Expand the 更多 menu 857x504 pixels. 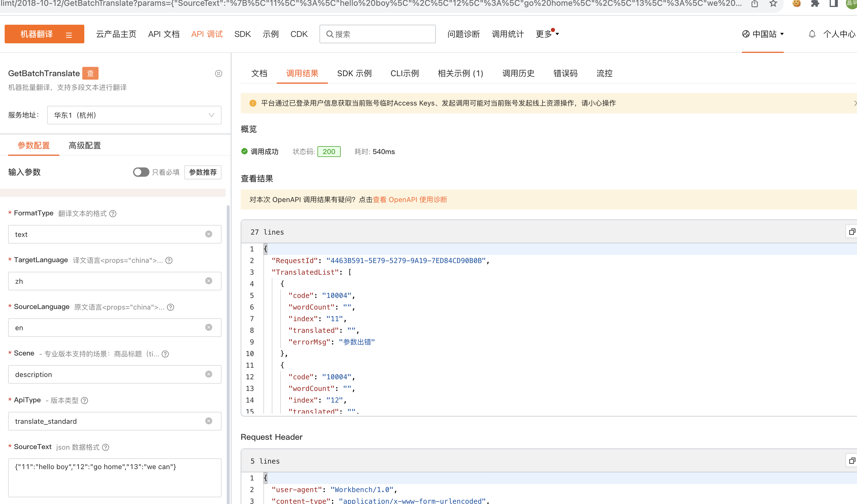547,34
